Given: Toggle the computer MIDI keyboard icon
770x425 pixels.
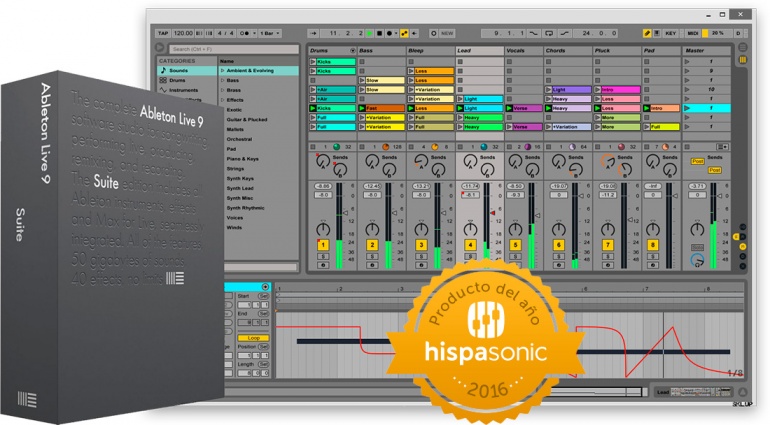Looking at the screenshot, I should [x=657, y=33].
